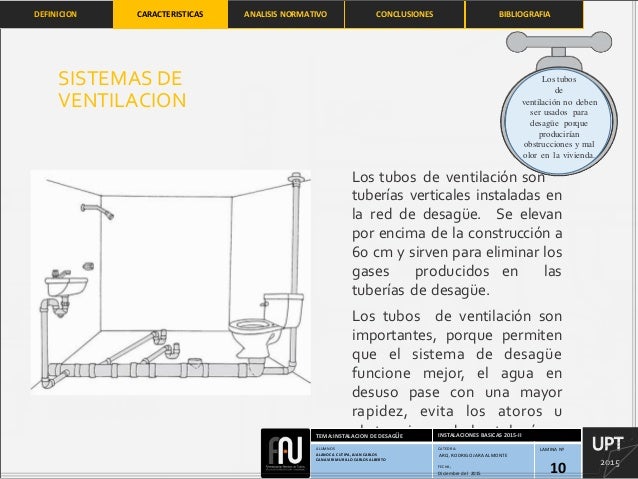Click the shower head in the illustration
This screenshot has width=638, height=479.
(x=98, y=211)
